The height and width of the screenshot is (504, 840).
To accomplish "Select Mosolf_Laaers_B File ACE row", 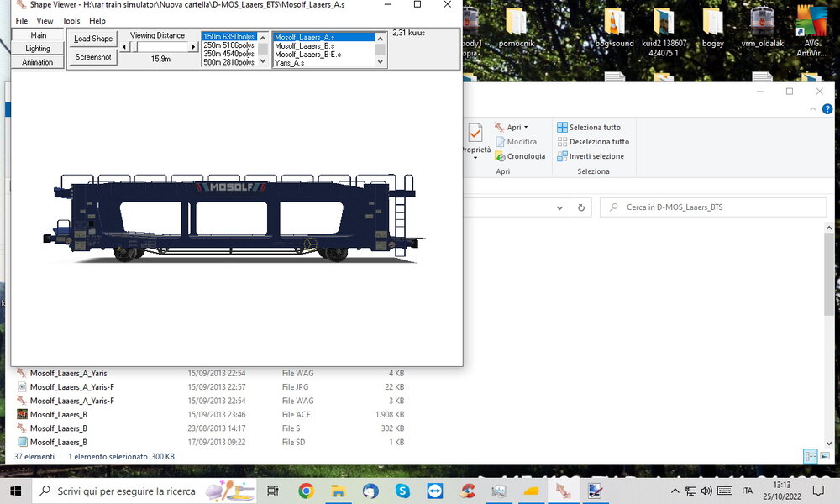I will click(x=210, y=415).
